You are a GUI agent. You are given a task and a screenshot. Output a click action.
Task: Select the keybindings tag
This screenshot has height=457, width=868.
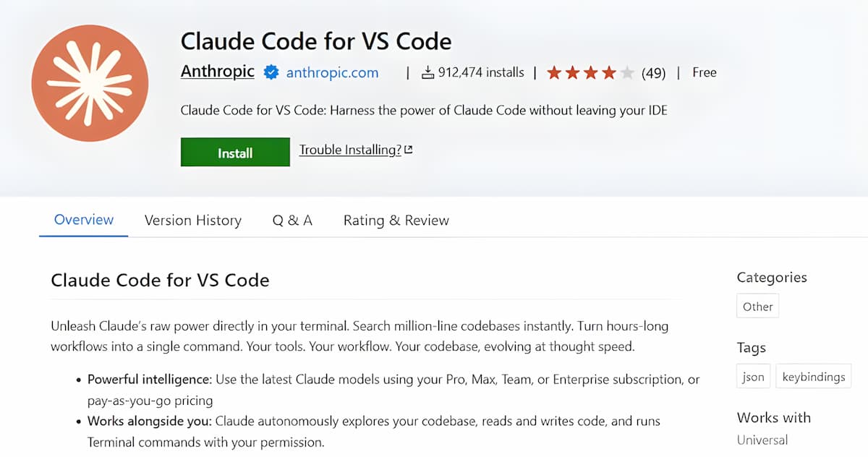click(813, 377)
